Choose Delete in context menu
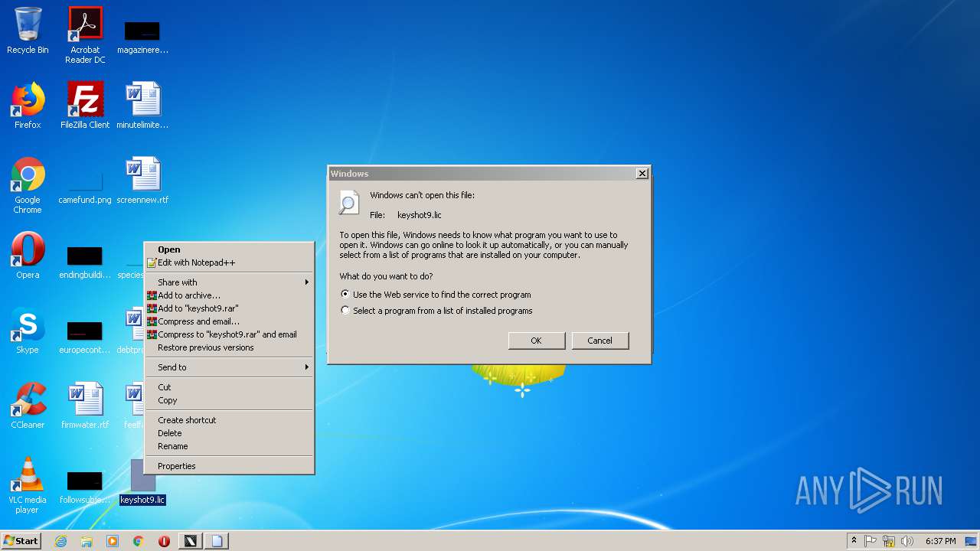Image resolution: width=980 pixels, height=551 pixels. coord(229,433)
